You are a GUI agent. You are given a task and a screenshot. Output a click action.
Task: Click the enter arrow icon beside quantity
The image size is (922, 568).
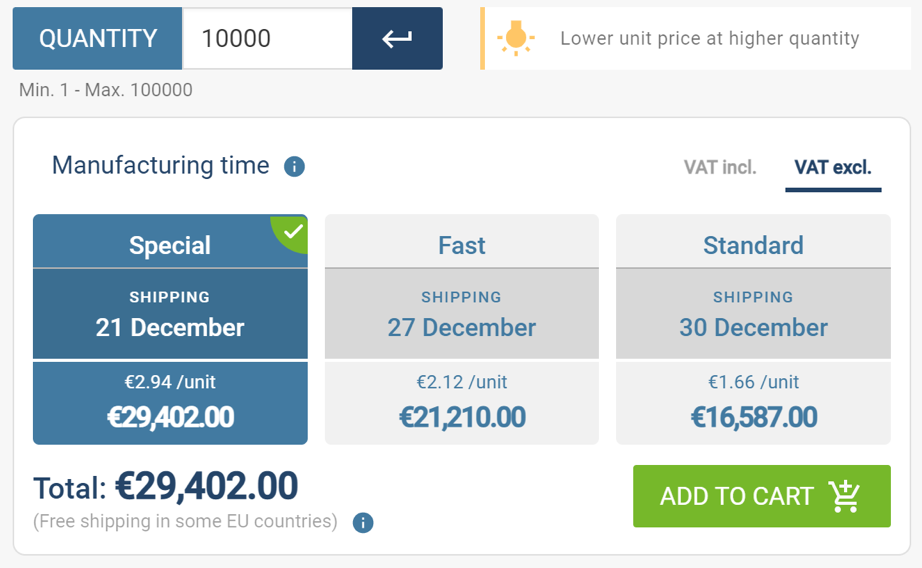click(x=397, y=39)
